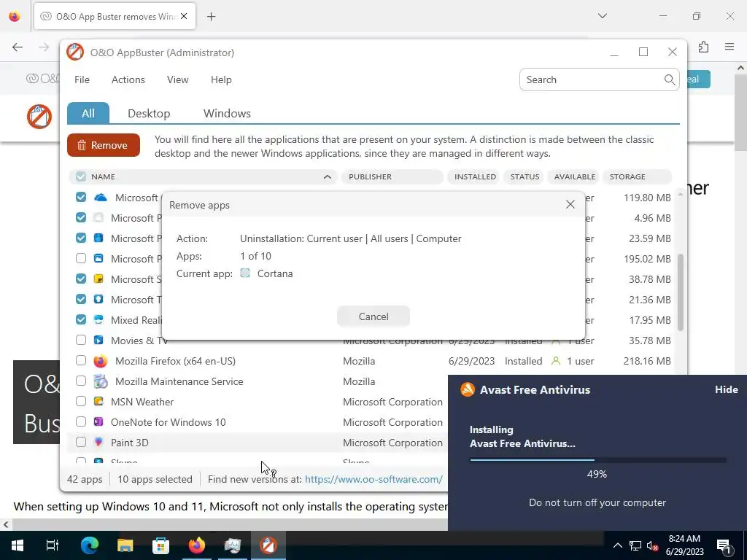Click the Mixed Reality app icon
Image resolution: width=747 pixels, height=560 pixels.
pos(98,320)
